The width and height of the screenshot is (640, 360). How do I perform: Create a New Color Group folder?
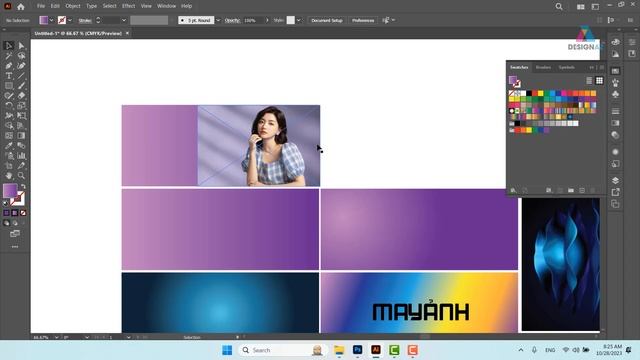coord(571,191)
